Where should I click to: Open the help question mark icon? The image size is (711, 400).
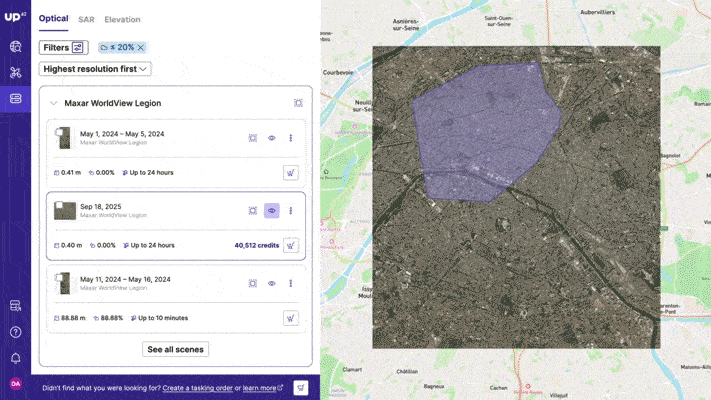(15, 332)
